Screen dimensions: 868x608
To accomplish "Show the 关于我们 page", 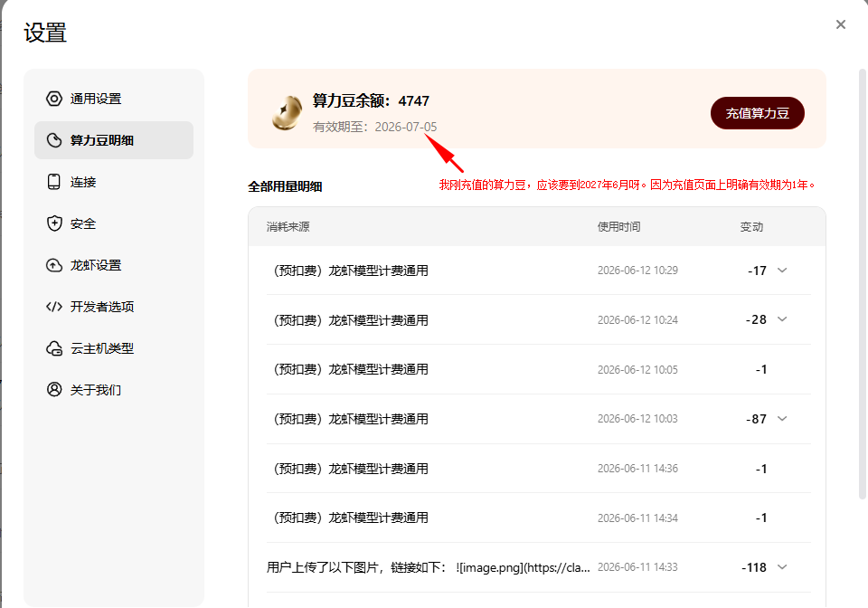I will point(114,389).
